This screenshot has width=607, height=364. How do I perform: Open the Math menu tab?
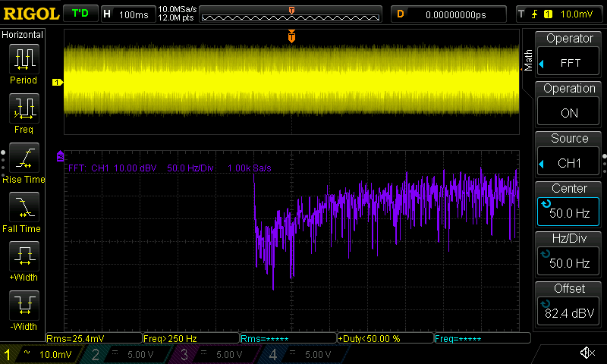pos(529,59)
